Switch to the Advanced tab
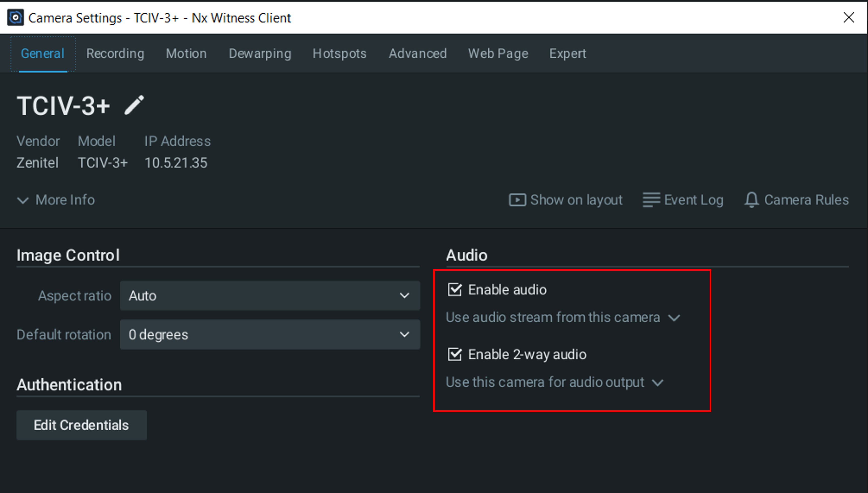 coord(417,53)
